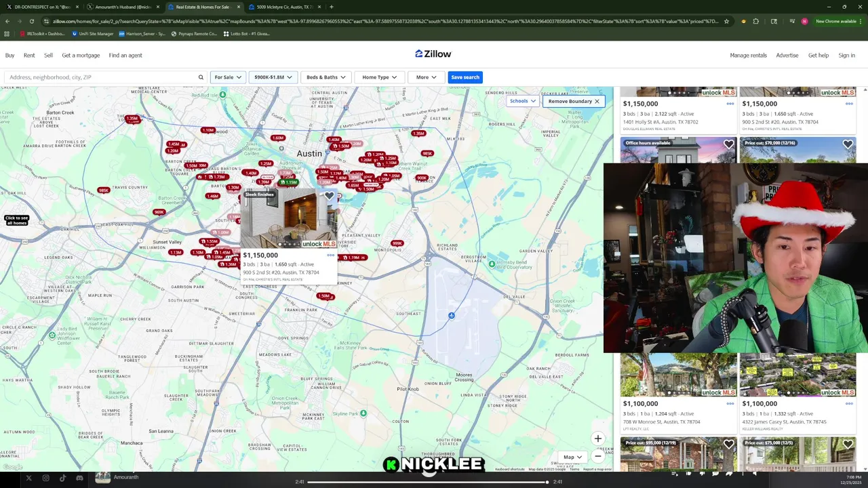Open the UniFi Site Manager bookmark
Screen dimensions: 868x488
(x=92, y=33)
